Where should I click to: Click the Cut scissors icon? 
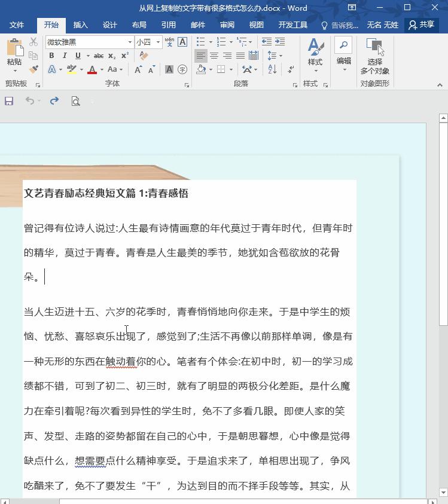tap(33, 42)
